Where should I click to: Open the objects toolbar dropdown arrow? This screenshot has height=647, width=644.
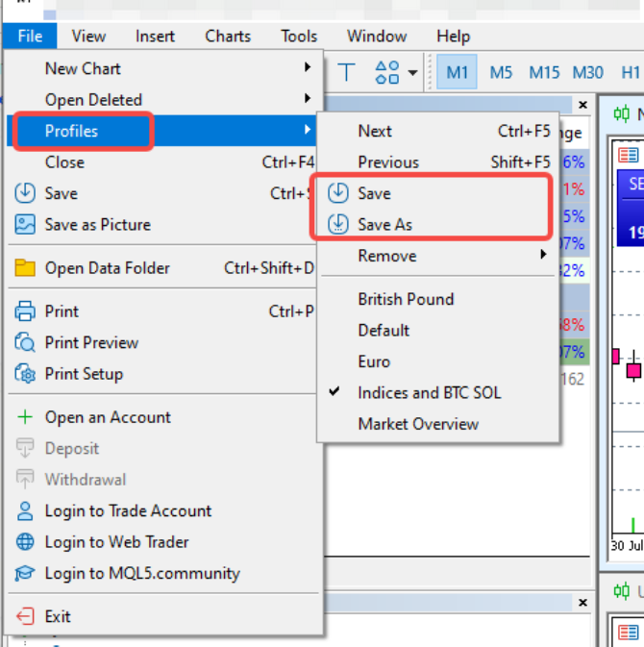413,72
